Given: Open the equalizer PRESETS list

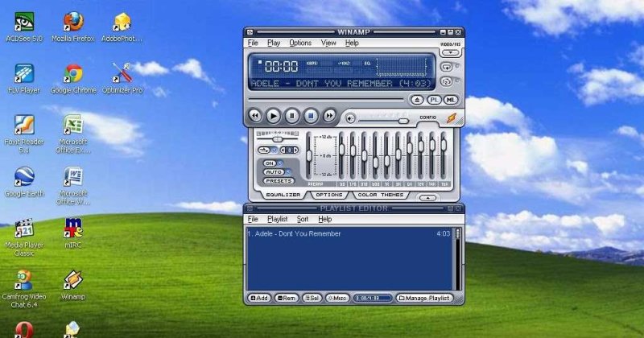Looking at the screenshot, I should 278,181.
